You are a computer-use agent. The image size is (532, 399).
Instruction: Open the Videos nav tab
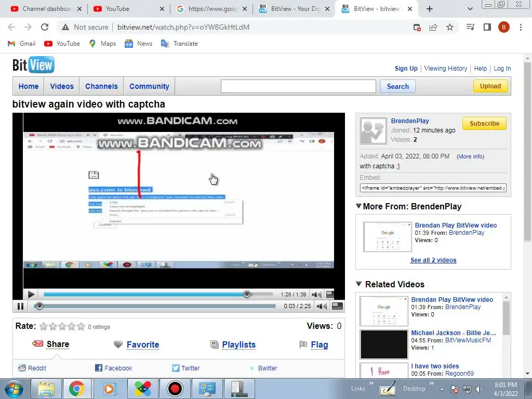62,86
